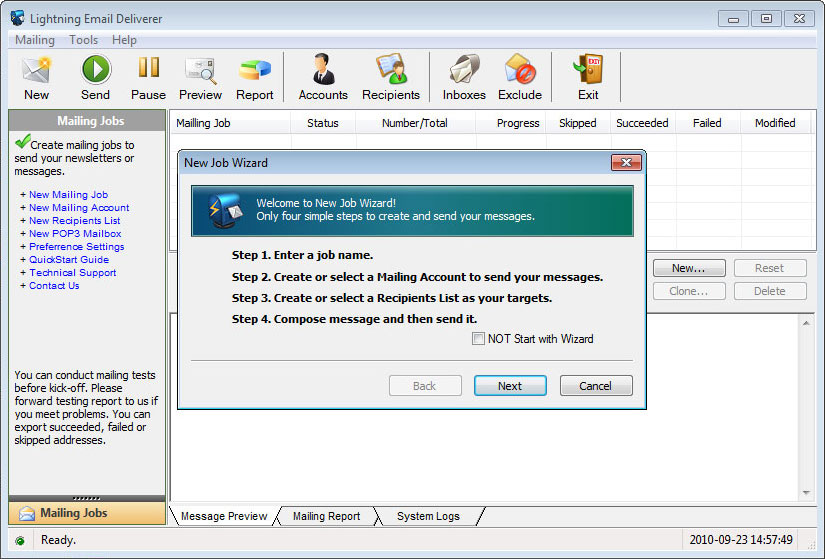
Task: Click the Lightning Email Deliverer title icon
Action: pyautogui.click(x=18, y=18)
